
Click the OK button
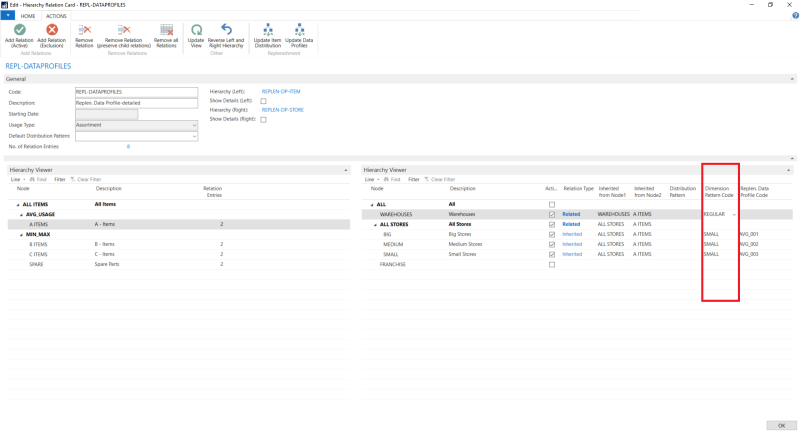pyautogui.click(x=781, y=425)
